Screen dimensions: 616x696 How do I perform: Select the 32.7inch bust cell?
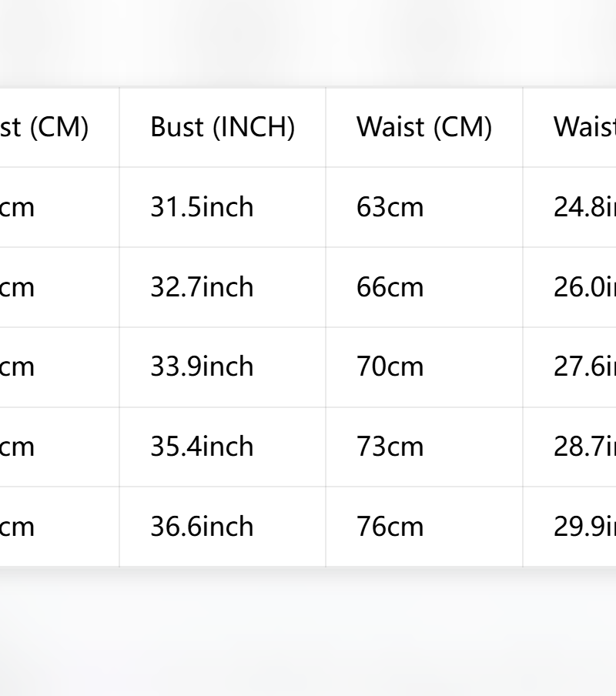click(223, 287)
